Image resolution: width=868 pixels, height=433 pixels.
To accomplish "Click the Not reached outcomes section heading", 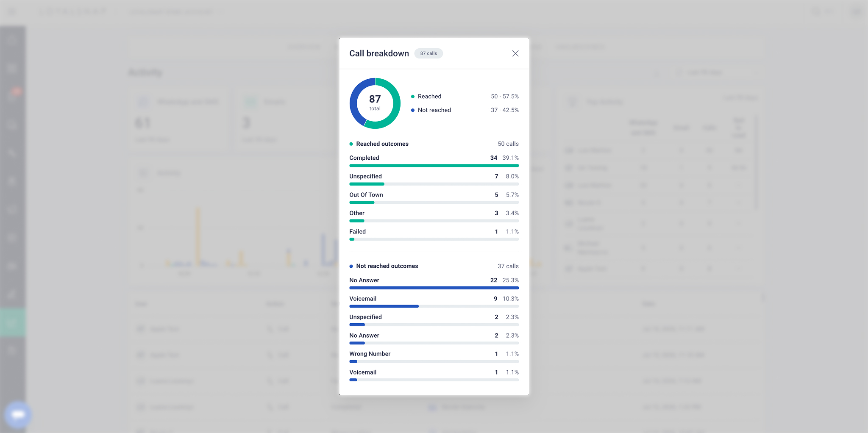I will point(387,266).
